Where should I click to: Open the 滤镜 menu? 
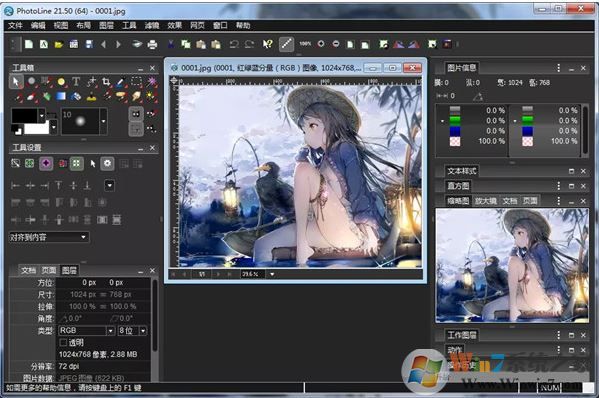click(x=152, y=25)
